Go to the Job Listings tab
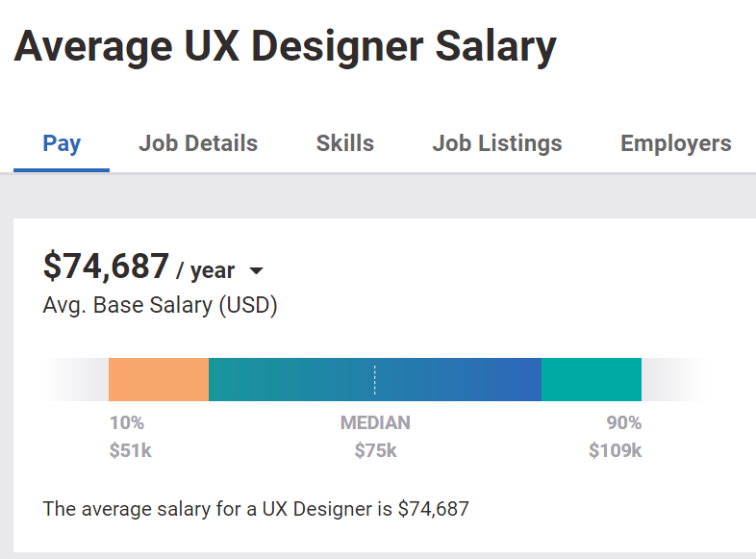 [x=496, y=144]
